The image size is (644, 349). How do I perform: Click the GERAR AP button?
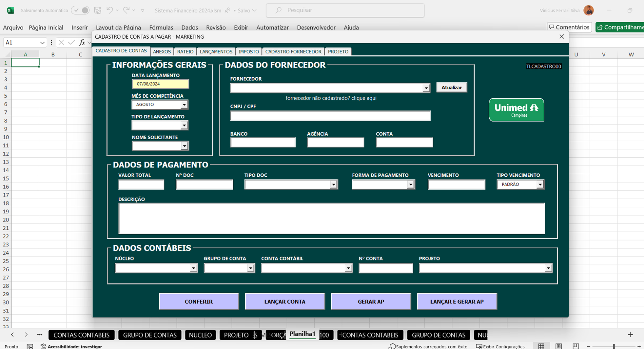[x=371, y=301]
